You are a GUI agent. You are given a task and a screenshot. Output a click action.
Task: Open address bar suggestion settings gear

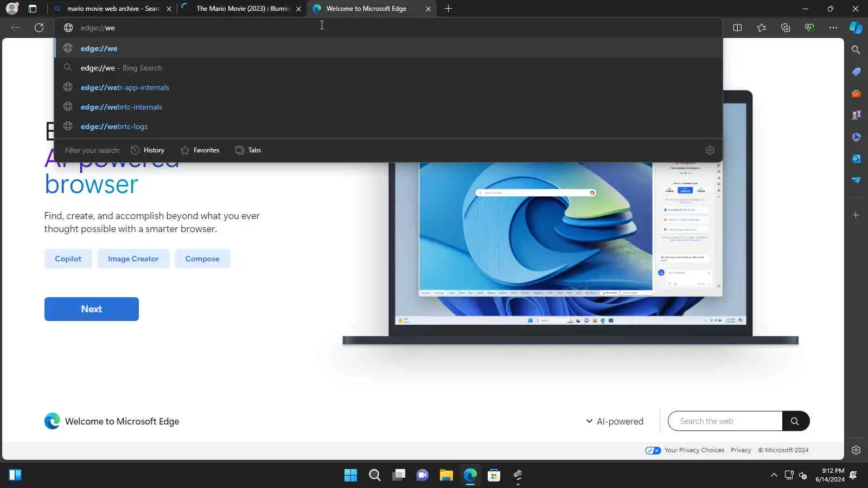pos(710,150)
